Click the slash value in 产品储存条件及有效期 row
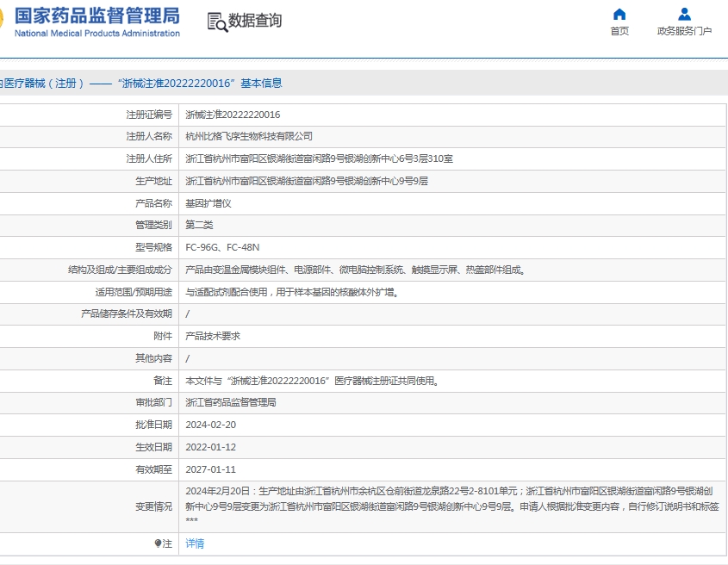The image size is (728, 565). pos(188,314)
